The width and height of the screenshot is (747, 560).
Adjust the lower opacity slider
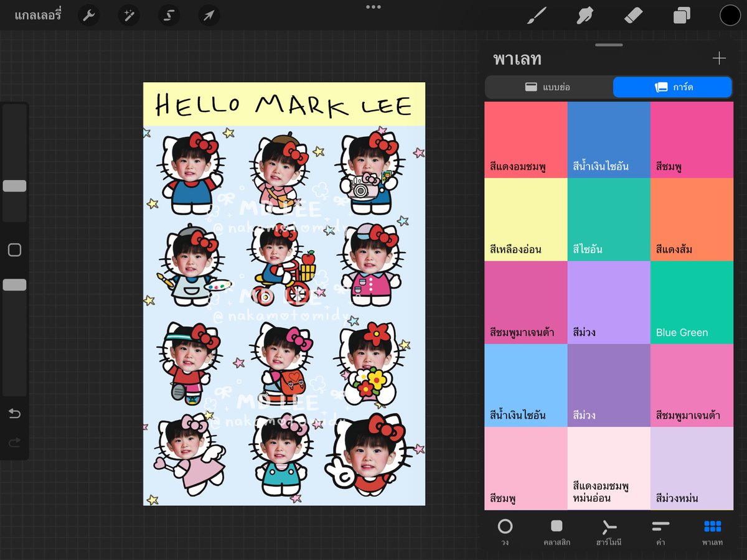click(14, 284)
